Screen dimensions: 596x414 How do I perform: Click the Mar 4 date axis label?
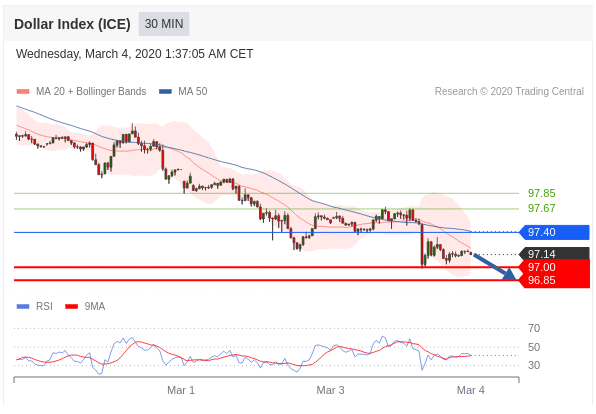pos(471,390)
